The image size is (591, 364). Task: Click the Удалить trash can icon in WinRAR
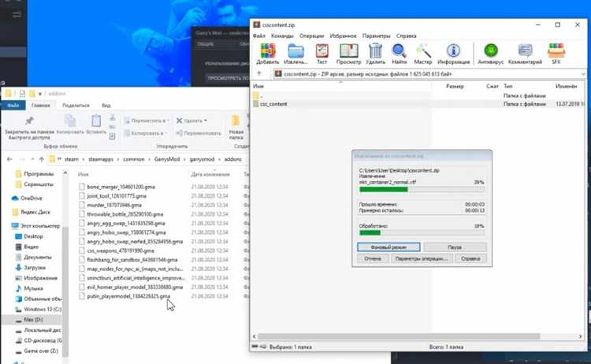(x=376, y=53)
